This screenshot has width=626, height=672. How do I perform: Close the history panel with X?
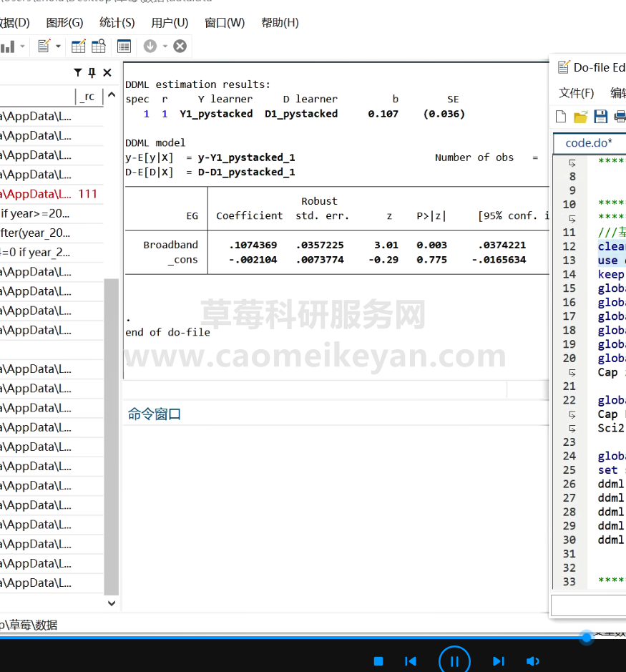tap(107, 73)
